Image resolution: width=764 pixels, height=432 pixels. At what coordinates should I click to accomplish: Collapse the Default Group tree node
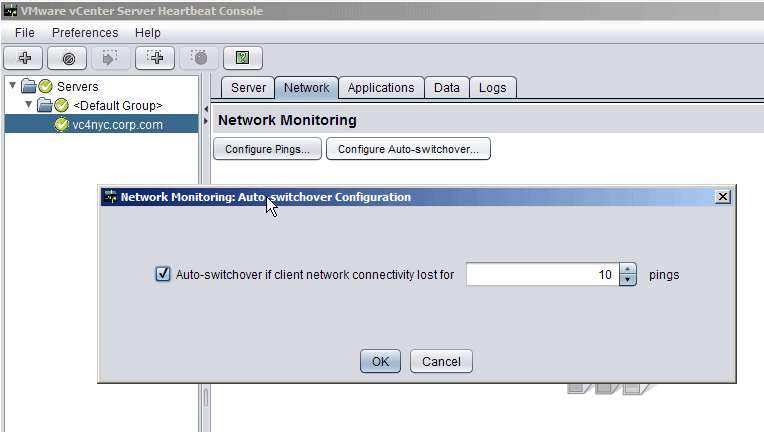coord(28,105)
